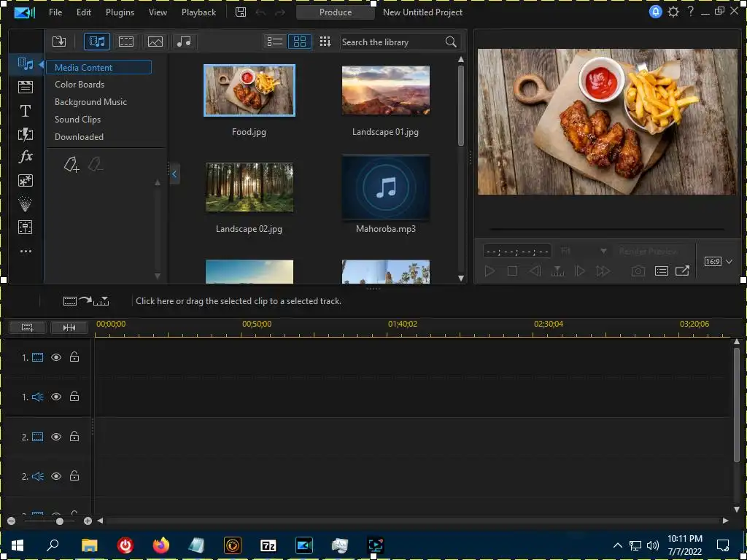Collapse the library side panel arrow
This screenshot has width=747, height=560.
(174, 174)
